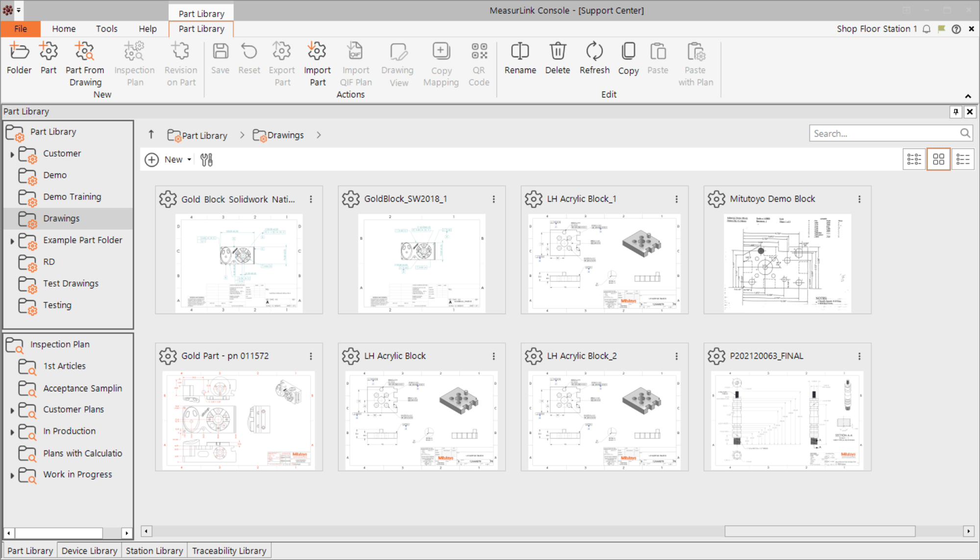Switch to Device Library tab

[89, 551]
